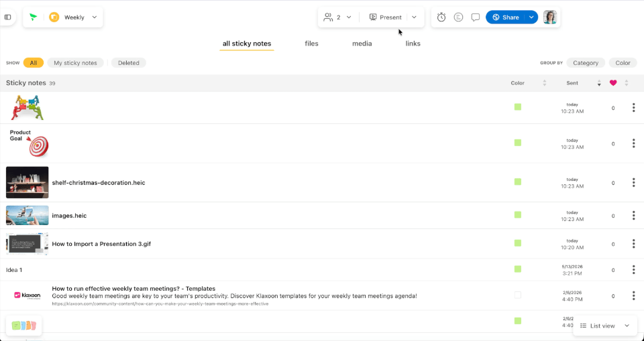Filter by My sticky notes
This screenshot has height=341, width=644.
coord(76,63)
